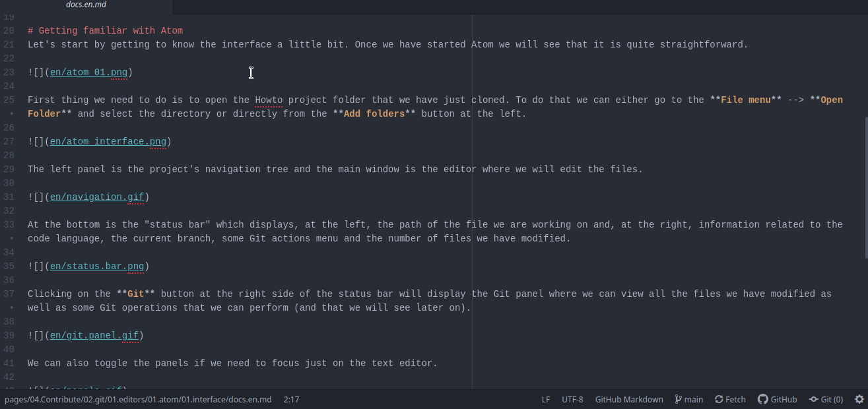Change the LF line ending setting

[x=546, y=399]
